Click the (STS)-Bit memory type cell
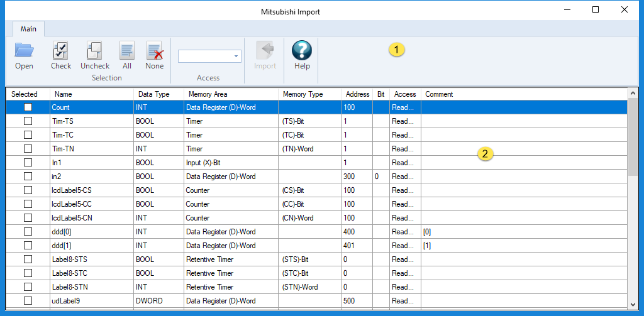644x316 pixels. [x=309, y=259]
